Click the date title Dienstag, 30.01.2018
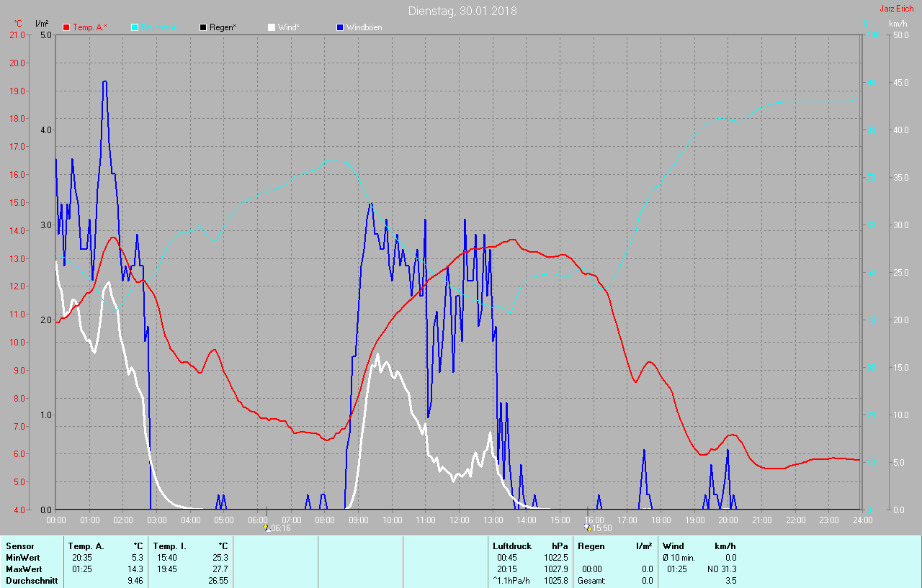This screenshot has height=588, width=922. [462, 11]
